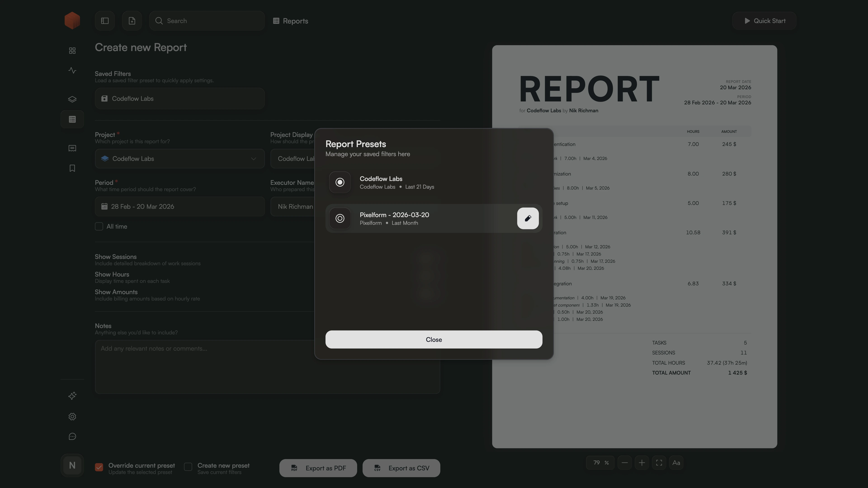Switch to the Reports section in top bar
This screenshot has height=488, width=868.
(290, 21)
